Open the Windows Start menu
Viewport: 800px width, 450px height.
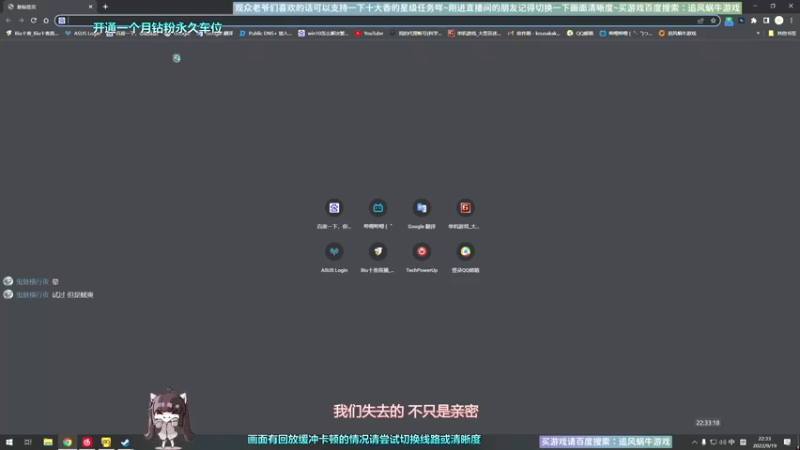point(9,442)
